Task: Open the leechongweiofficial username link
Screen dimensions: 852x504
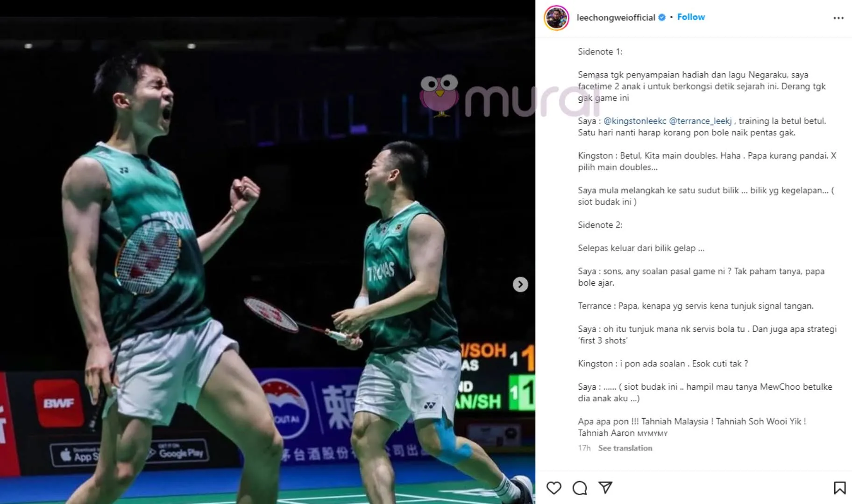Action: (616, 17)
